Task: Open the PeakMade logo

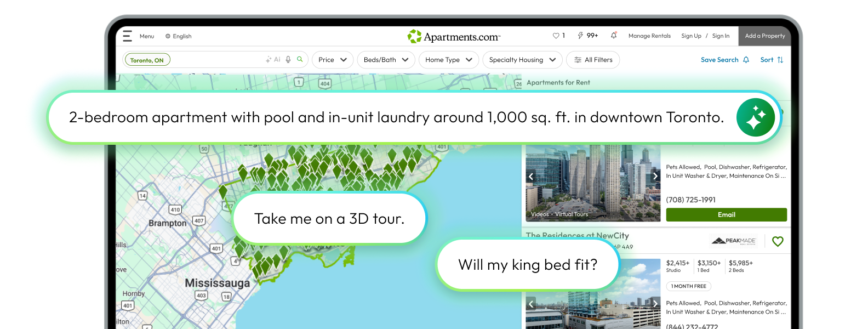Action: 733,241
